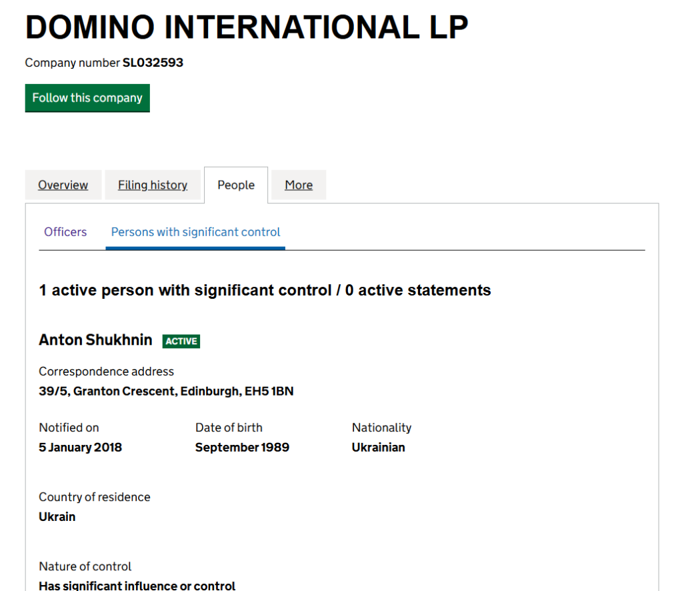This screenshot has height=591, width=700.
Task: Click the company number SL032593
Action: [x=153, y=63]
